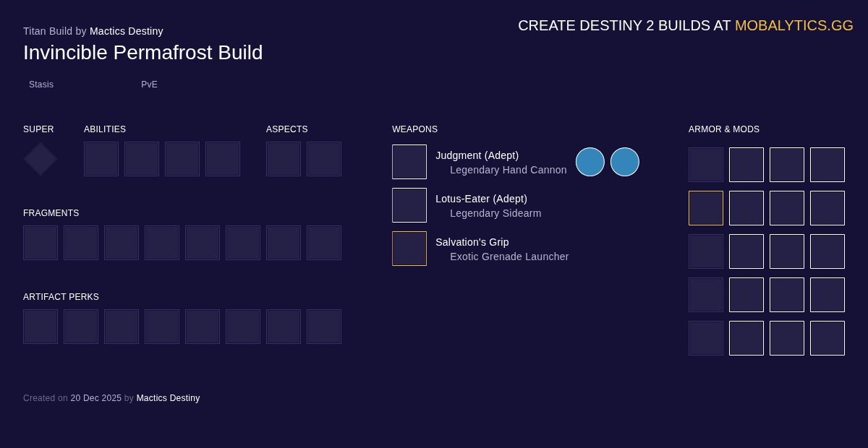Click the first blue champion mod circle

click(590, 162)
